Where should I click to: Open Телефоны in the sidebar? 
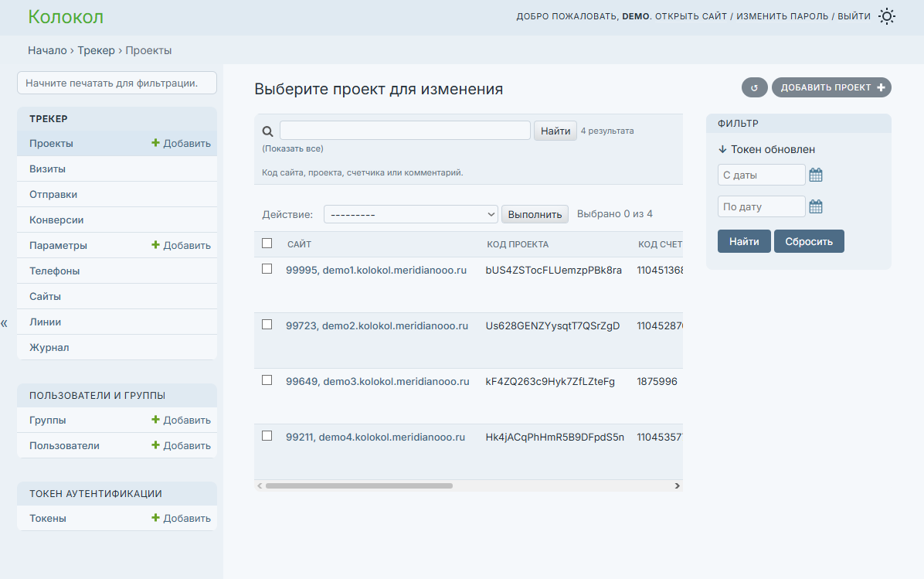point(55,271)
